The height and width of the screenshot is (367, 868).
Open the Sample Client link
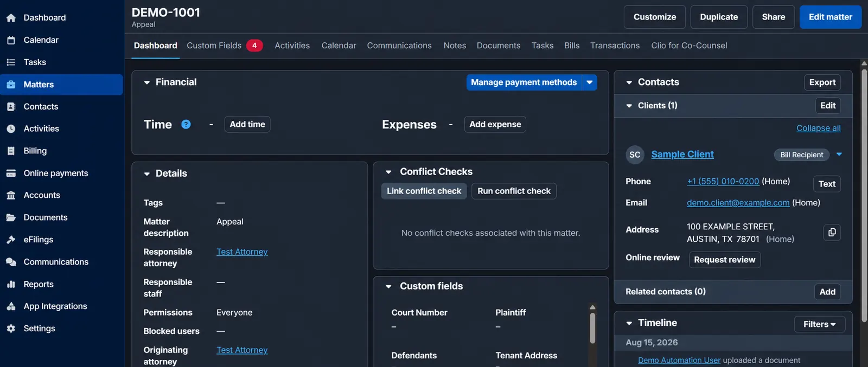pos(682,154)
